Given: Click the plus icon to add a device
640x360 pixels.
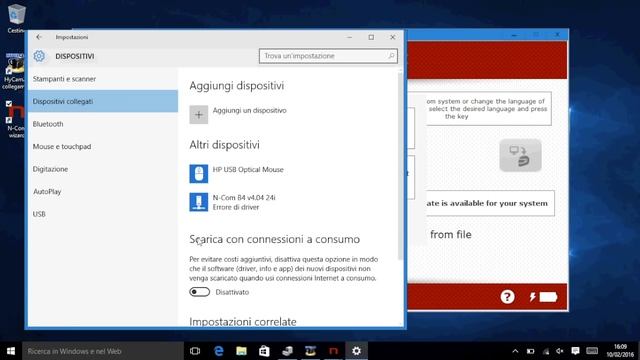Looking at the screenshot, I should point(199,115).
